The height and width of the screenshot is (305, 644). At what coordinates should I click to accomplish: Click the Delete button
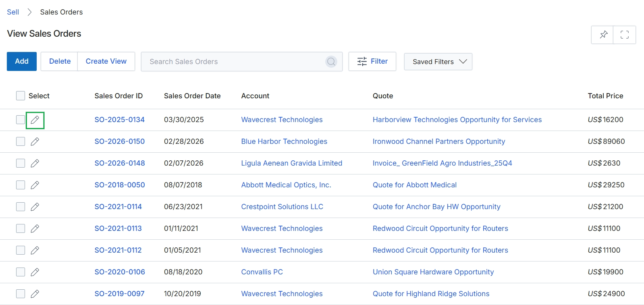pos(60,61)
